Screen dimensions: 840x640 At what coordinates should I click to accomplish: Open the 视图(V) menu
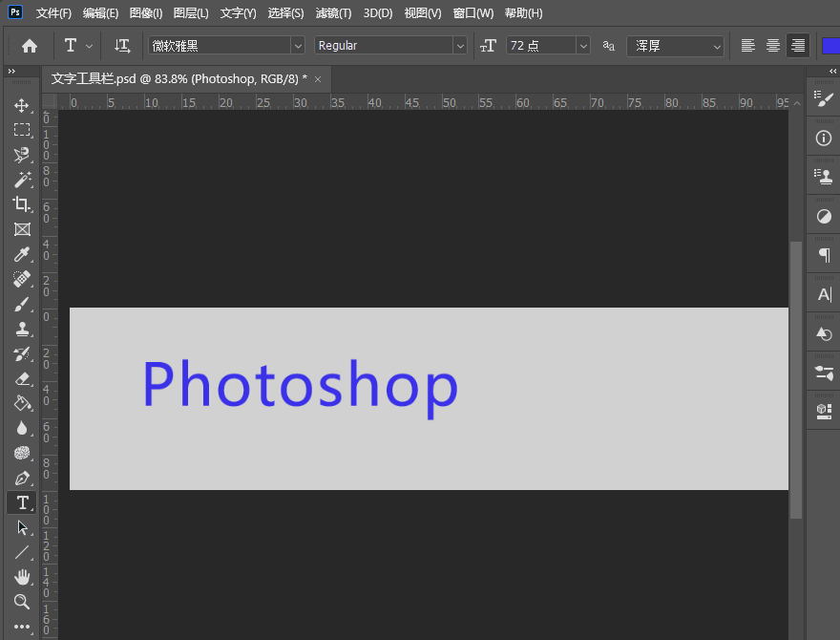(423, 13)
